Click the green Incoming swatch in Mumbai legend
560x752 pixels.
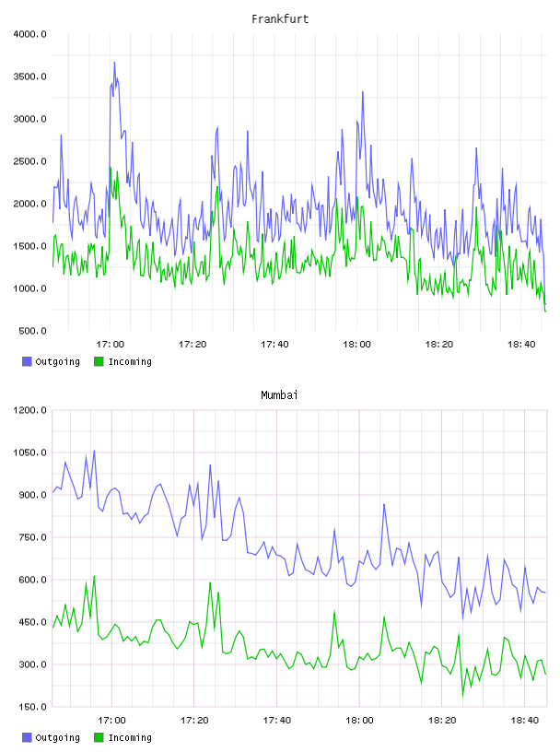click(99, 737)
